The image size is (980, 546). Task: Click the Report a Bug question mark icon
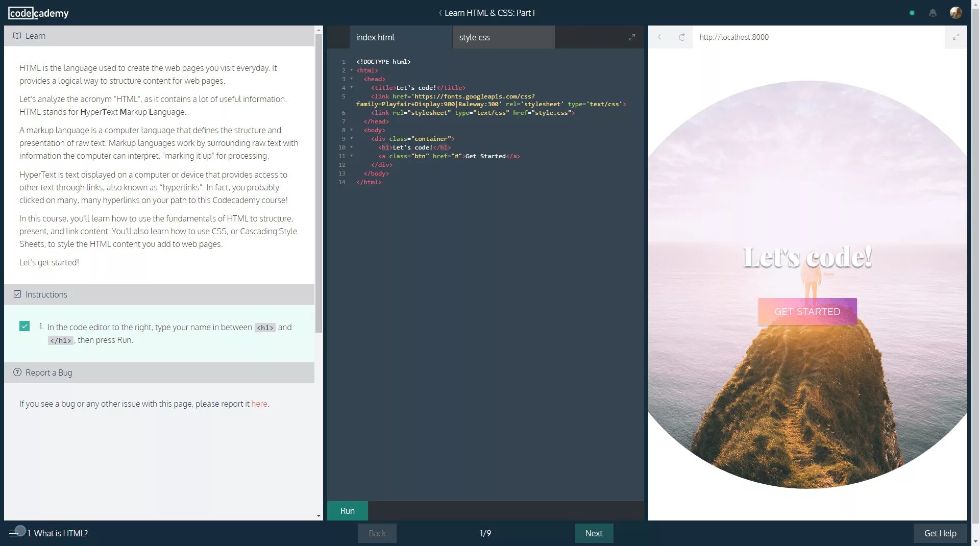(17, 373)
